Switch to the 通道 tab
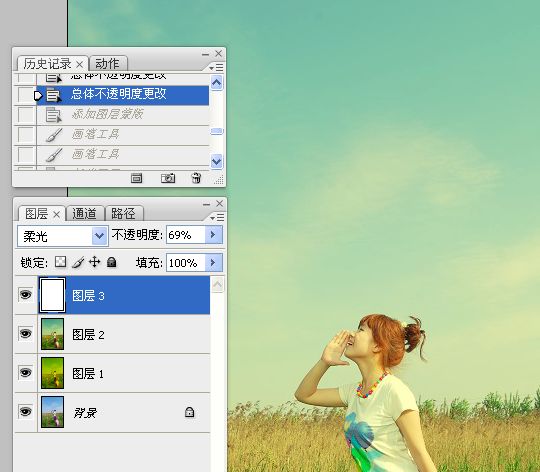Screen dimensions: 540x472 pos(85,214)
